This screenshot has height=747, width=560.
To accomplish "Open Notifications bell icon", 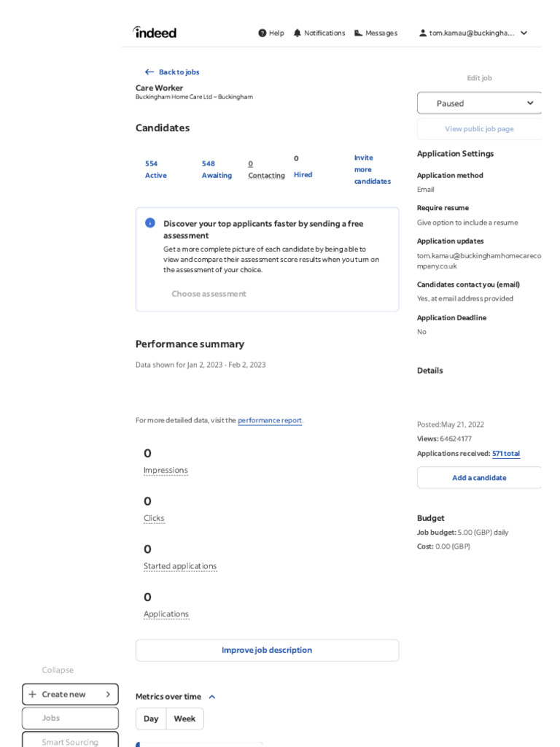I will click(297, 33).
